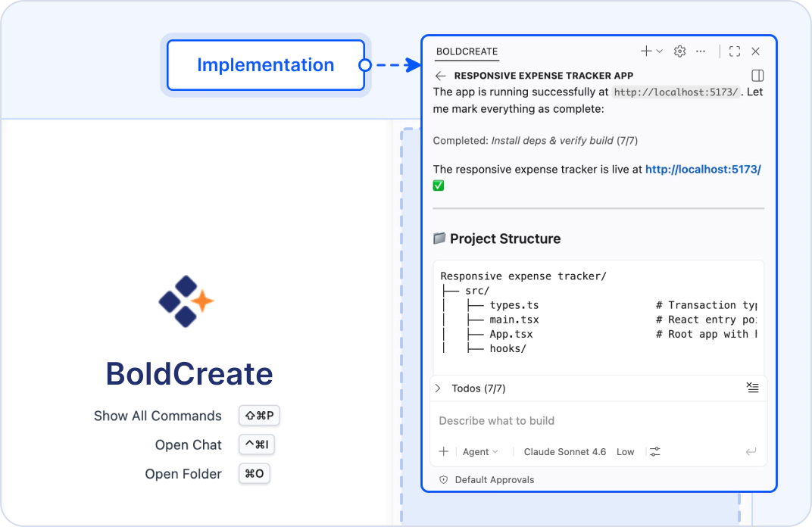Open the new chat dropdown chevron
The width and height of the screenshot is (812, 527).
tap(659, 51)
